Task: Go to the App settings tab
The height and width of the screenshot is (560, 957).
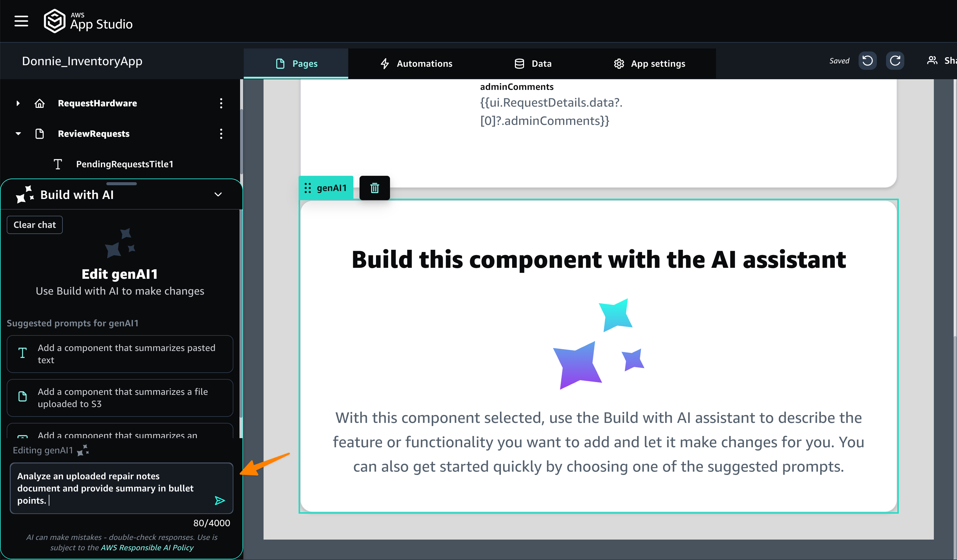Action: (649, 63)
